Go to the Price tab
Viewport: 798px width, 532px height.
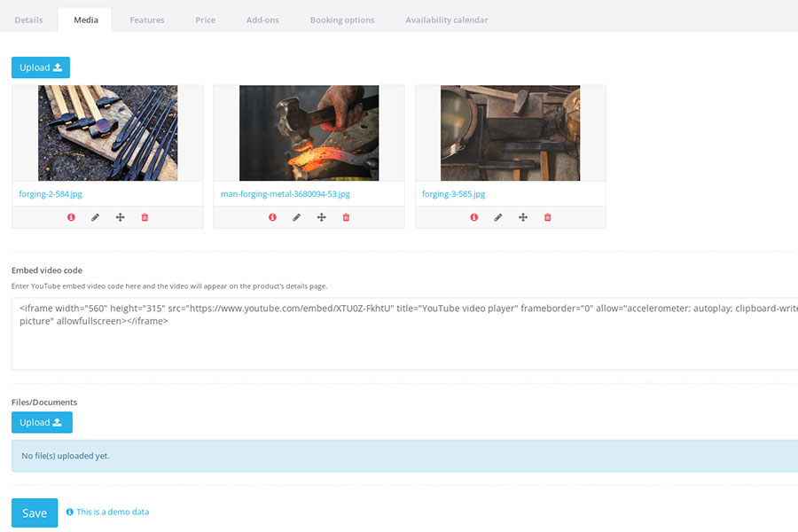206,20
